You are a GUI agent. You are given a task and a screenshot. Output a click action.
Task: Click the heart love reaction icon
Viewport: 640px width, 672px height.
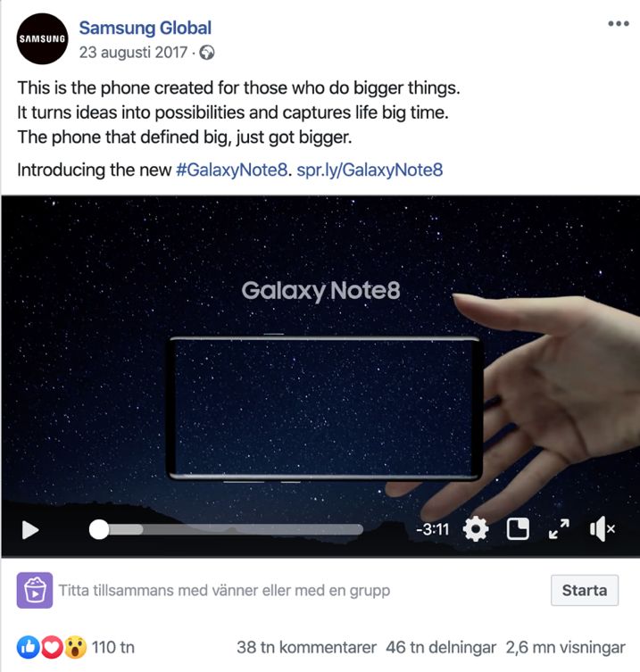pos(52,647)
